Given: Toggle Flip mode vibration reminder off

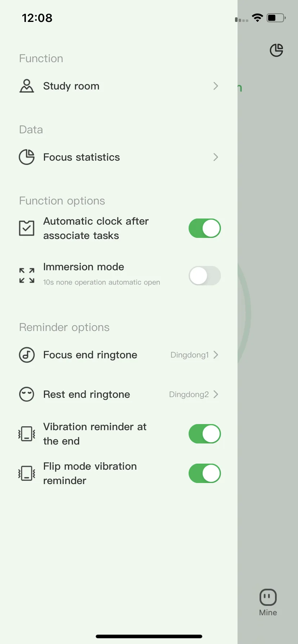Looking at the screenshot, I should coord(205,473).
